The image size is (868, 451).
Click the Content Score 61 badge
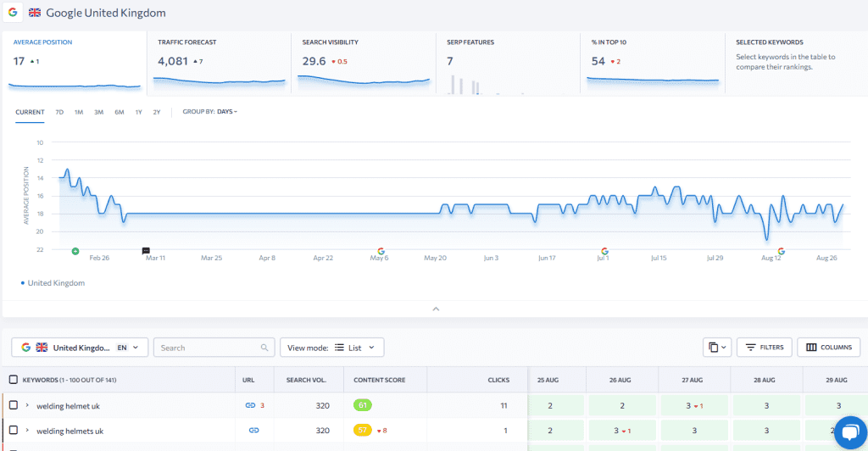(363, 405)
